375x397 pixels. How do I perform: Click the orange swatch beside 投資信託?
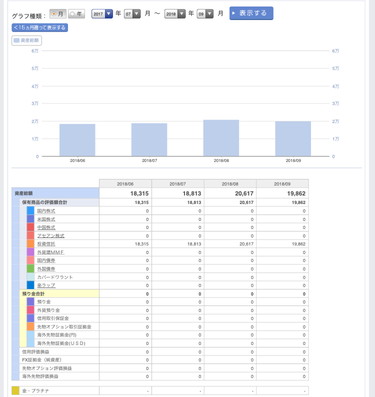click(30, 244)
